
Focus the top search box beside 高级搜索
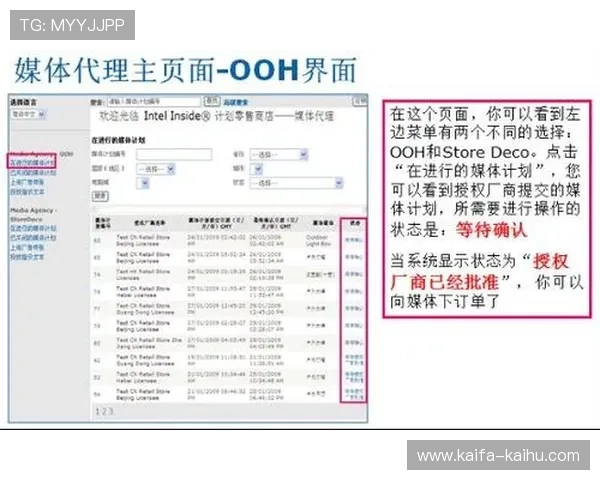pos(153,101)
